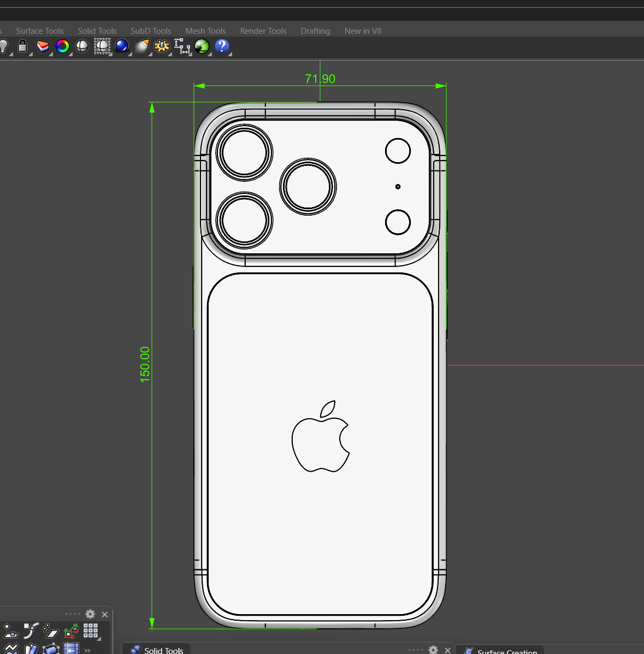This screenshot has width=644, height=654.
Task: Go to the Drafting toolbar tab
Action: [315, 31]
